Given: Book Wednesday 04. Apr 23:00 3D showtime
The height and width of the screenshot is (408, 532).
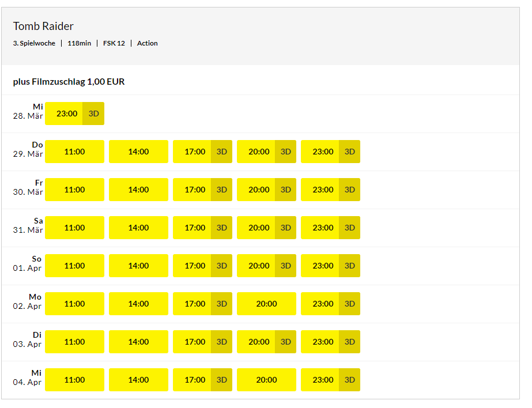Looking at the screenshot, I should coord(330,380).
